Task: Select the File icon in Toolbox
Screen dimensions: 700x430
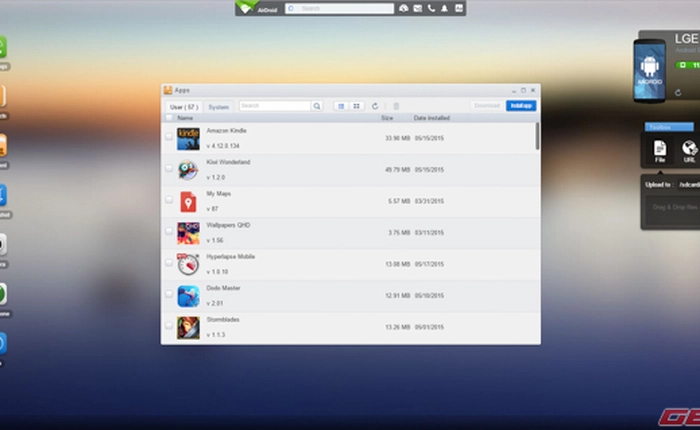Action: click(660, 150)
